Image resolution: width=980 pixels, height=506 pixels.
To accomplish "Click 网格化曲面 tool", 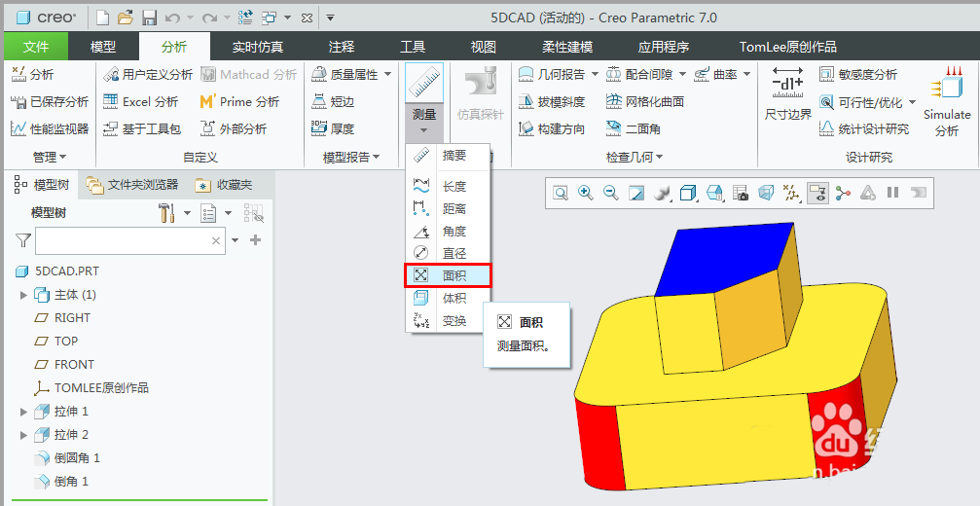I will 644,101.
